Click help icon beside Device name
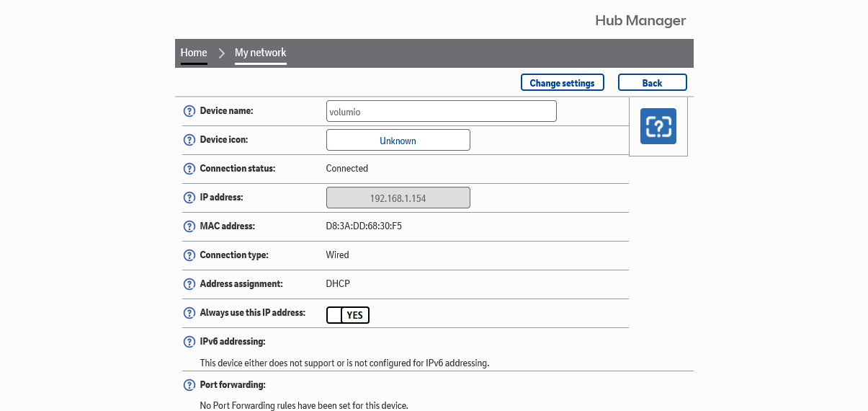Screen dimensions: 868x411 click(x=189, y=111)
